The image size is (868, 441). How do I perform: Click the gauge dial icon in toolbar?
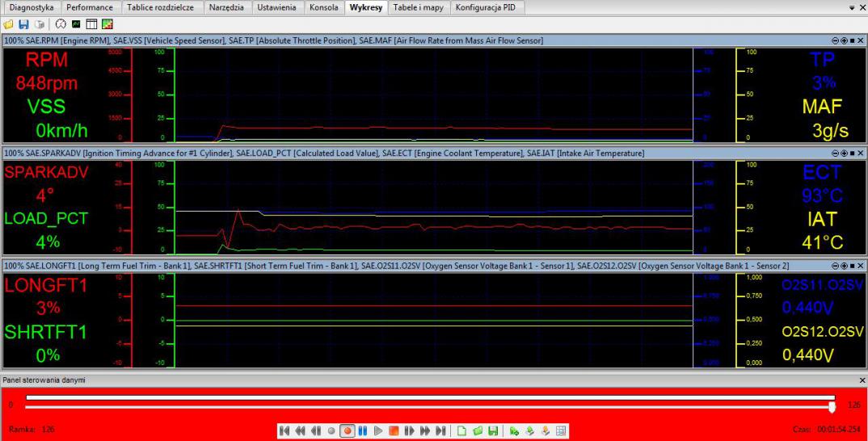[x=61, y=23]
